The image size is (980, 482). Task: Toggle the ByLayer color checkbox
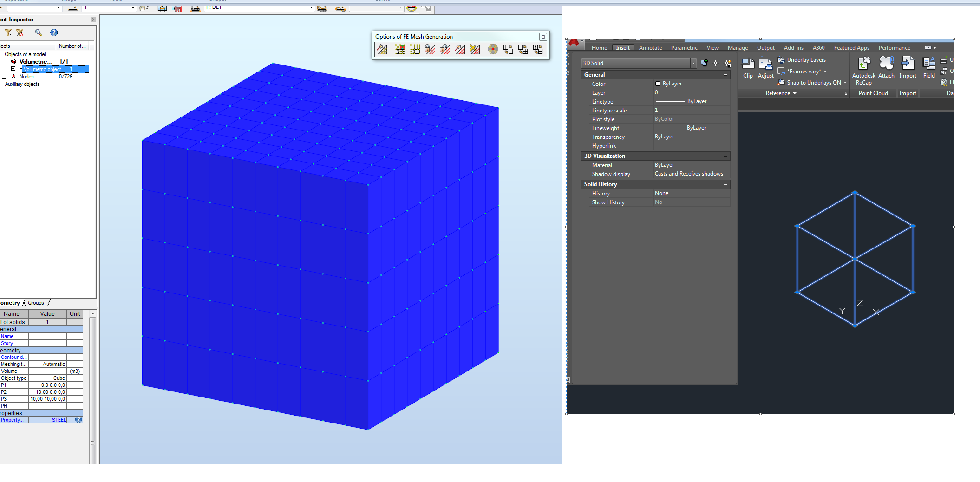658,84
